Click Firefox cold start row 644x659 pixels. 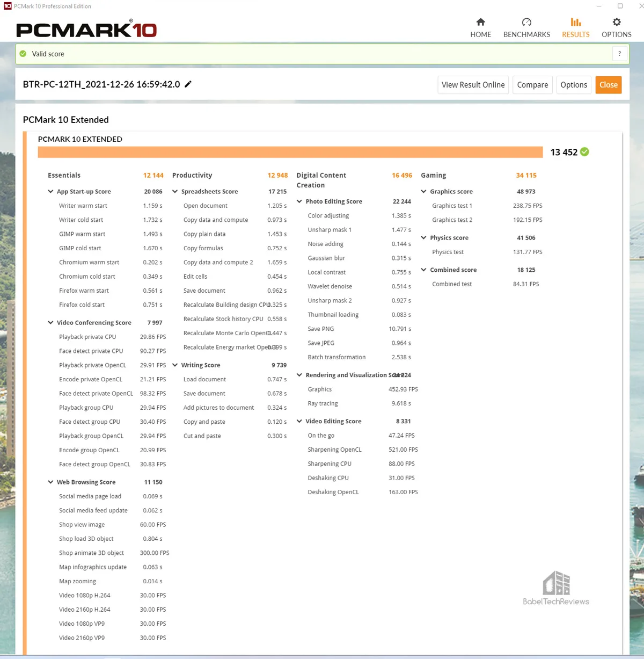coord(111,305)
